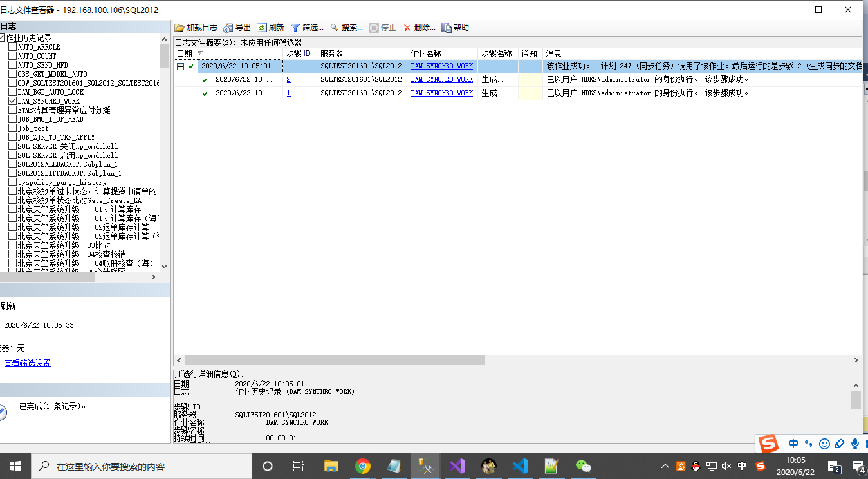Viewport: 868px width, 479px height.
Task: Check the JOB_ZJK_TO_TRN_APPLY checkbox
Action: pyautogui.click(x=12, y=138)
